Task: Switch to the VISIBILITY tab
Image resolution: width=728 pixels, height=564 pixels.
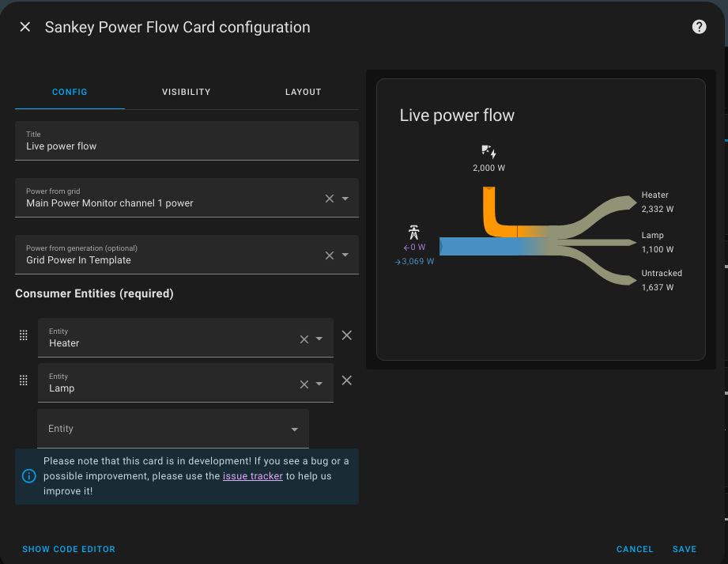Action: point(186,92)
